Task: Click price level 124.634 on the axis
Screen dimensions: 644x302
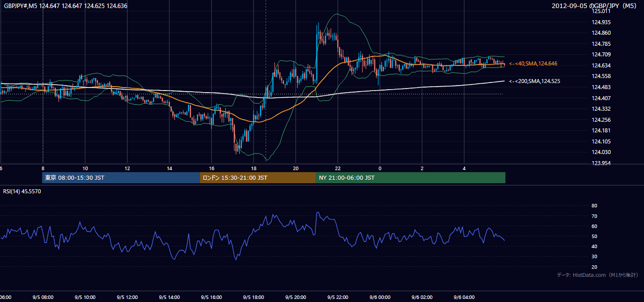Action: pos(601,65)
